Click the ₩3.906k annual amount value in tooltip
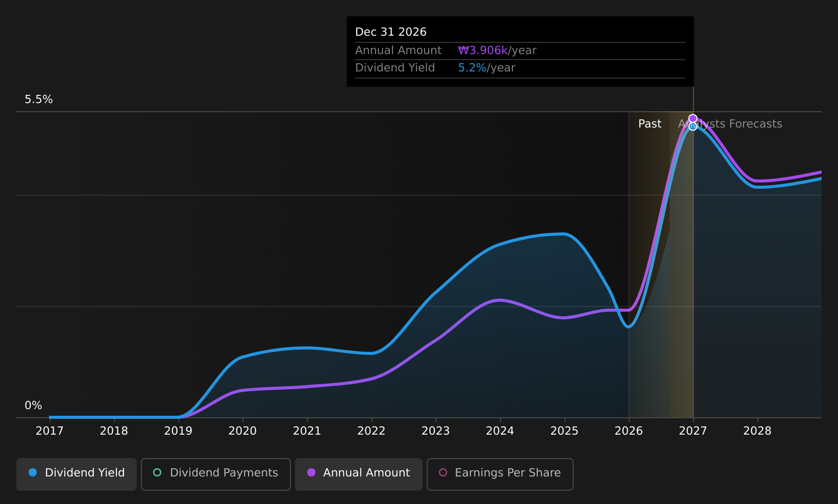 coord(483,51)
